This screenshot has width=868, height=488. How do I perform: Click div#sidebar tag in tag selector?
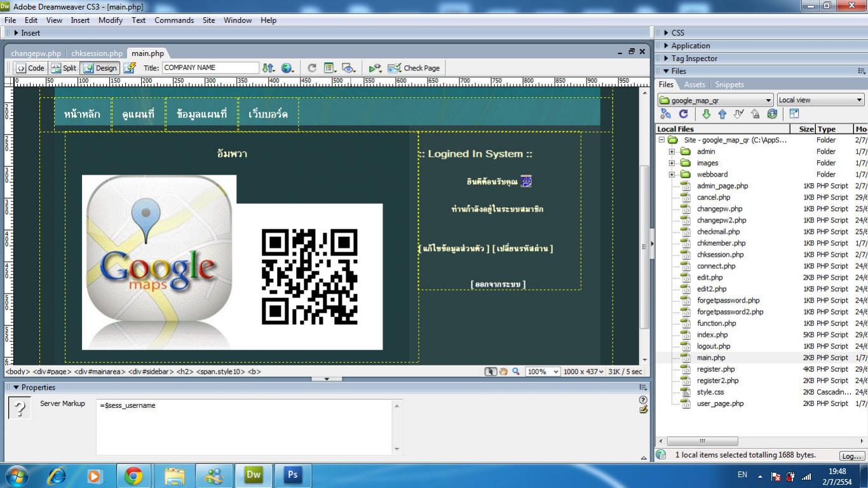coord(150,372)
